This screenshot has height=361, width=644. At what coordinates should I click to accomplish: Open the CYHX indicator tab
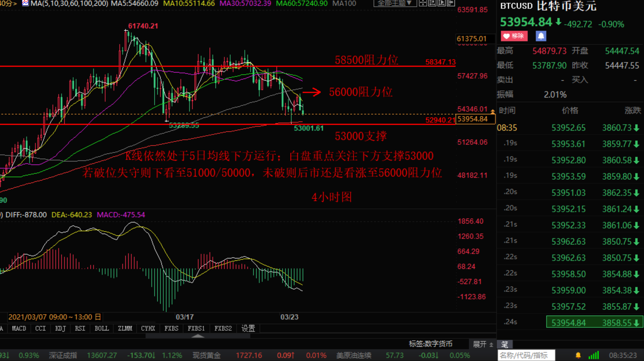pyautogui.click(x=148, y=328)
